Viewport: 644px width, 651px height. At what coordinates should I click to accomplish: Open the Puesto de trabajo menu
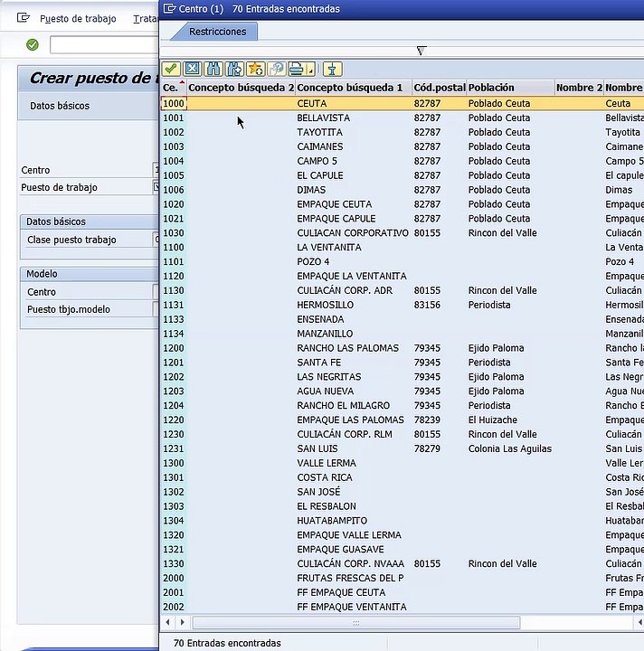coord(78,19)
